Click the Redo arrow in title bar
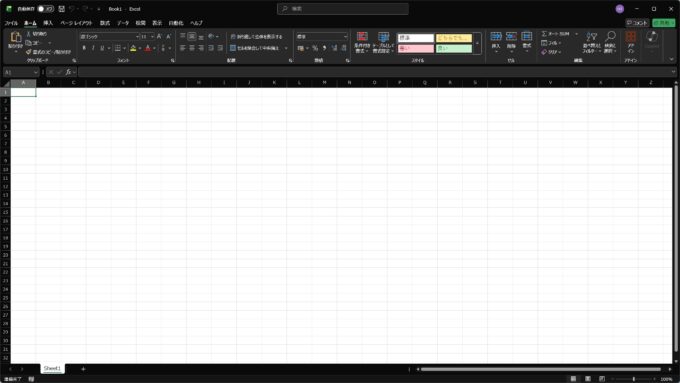Image resolution: width=680 pixels, height=383 pixels. pyautogui.click(x=85, y=9)
